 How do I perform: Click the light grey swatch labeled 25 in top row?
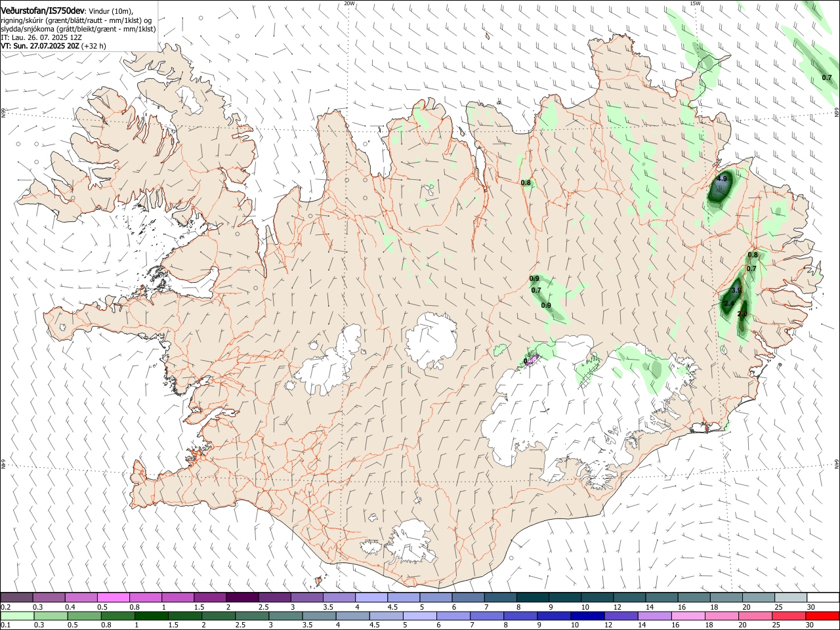789,598
